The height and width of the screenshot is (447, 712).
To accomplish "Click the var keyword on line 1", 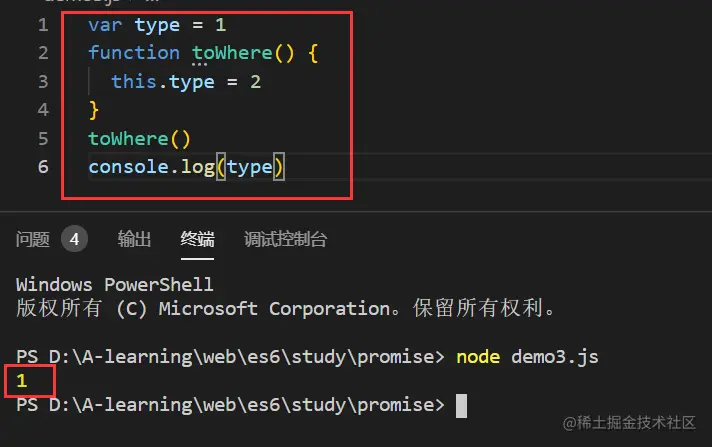I will coord(105,25).
